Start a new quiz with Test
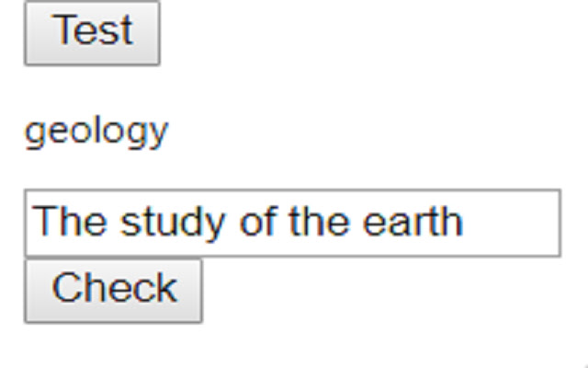This screenshot has width=588, height=368. [92, 33]
